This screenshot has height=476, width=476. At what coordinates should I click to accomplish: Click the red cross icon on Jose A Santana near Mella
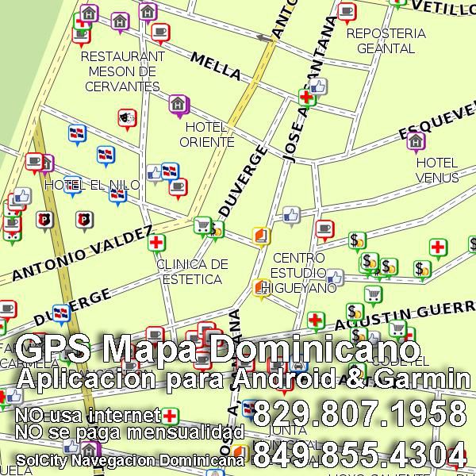click(x=306, y=98)
